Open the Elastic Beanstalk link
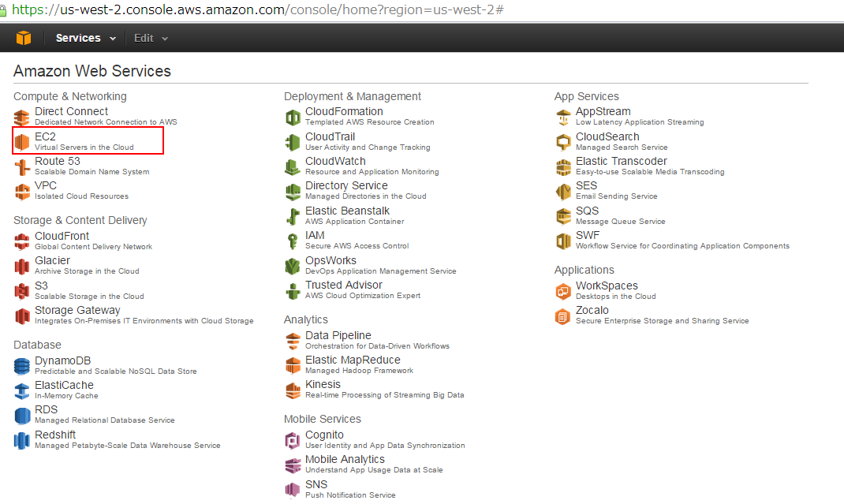 (x=347, y=211)
